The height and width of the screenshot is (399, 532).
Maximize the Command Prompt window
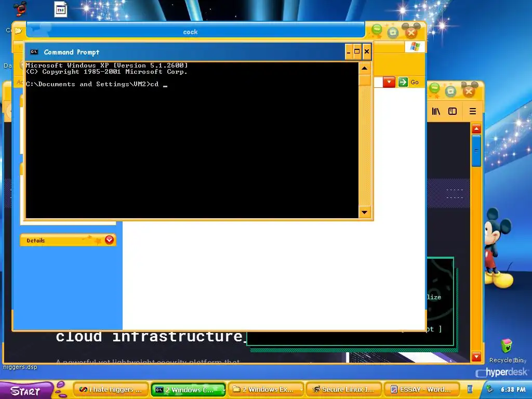point(357,51)
